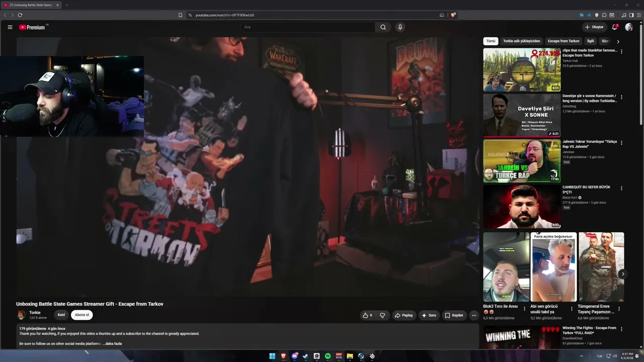Open Windows Start menu

tap(272, 356)
